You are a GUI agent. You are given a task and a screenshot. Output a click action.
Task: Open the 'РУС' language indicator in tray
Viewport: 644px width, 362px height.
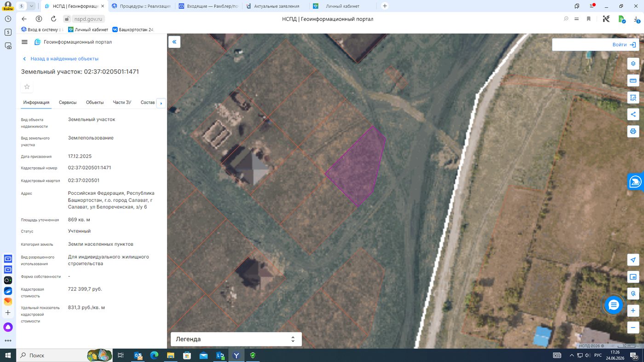point(598,355)
